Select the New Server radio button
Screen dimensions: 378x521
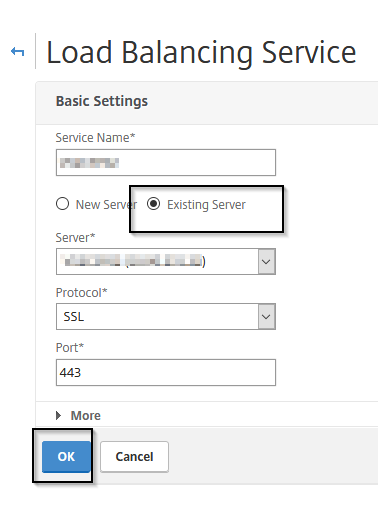coord(63,204)
